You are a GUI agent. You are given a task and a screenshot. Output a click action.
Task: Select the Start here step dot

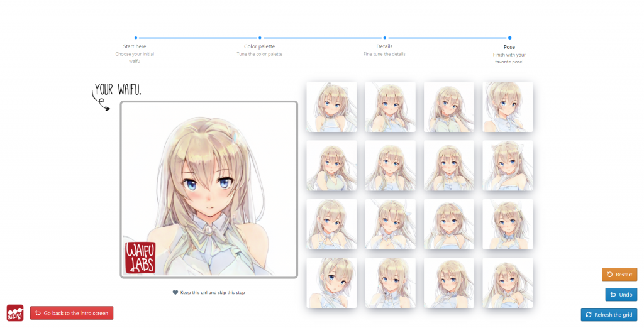click(135, 38)
